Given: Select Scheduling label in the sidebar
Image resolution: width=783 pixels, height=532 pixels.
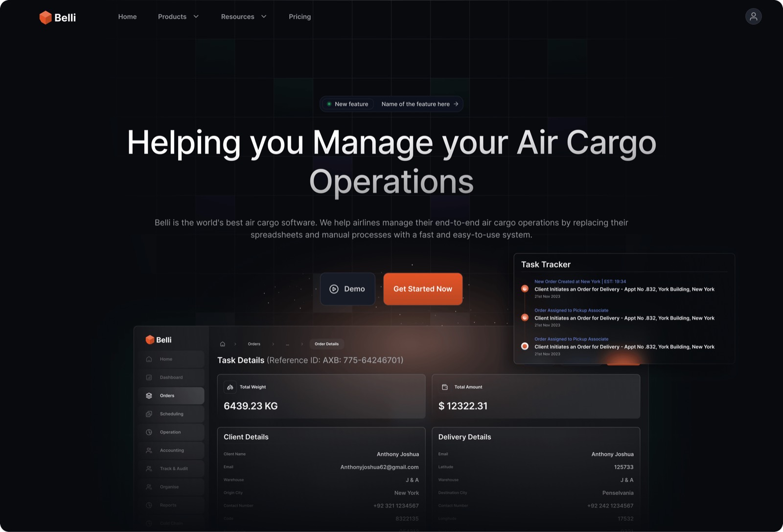Looking at the screenshot, I should (x=171, y=414).
